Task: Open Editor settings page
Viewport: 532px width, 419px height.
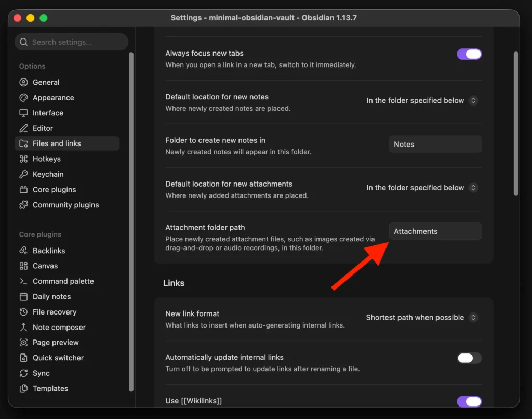Action: click(x=67, y=128)
